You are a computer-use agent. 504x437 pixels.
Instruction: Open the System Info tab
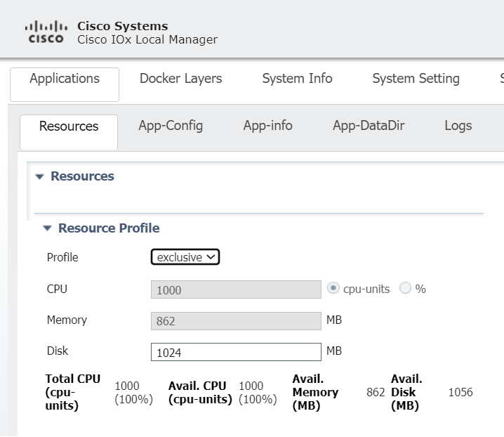tap(297, 79)
